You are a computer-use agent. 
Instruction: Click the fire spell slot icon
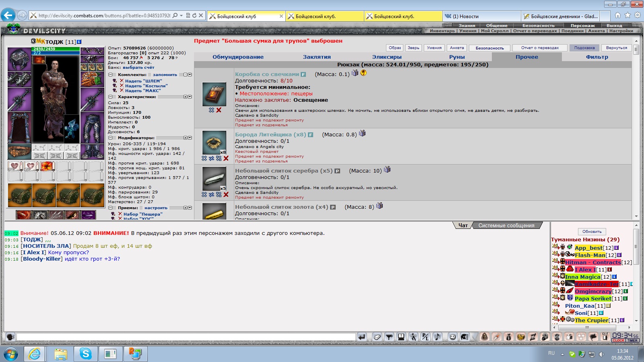47,166
